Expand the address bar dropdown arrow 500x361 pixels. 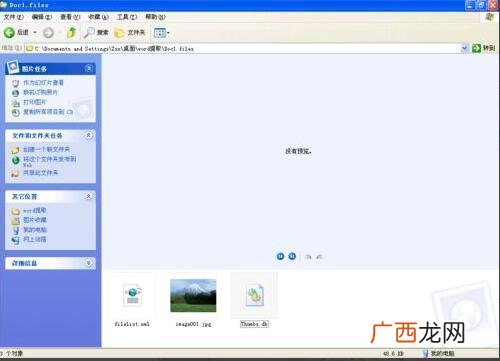464,49
